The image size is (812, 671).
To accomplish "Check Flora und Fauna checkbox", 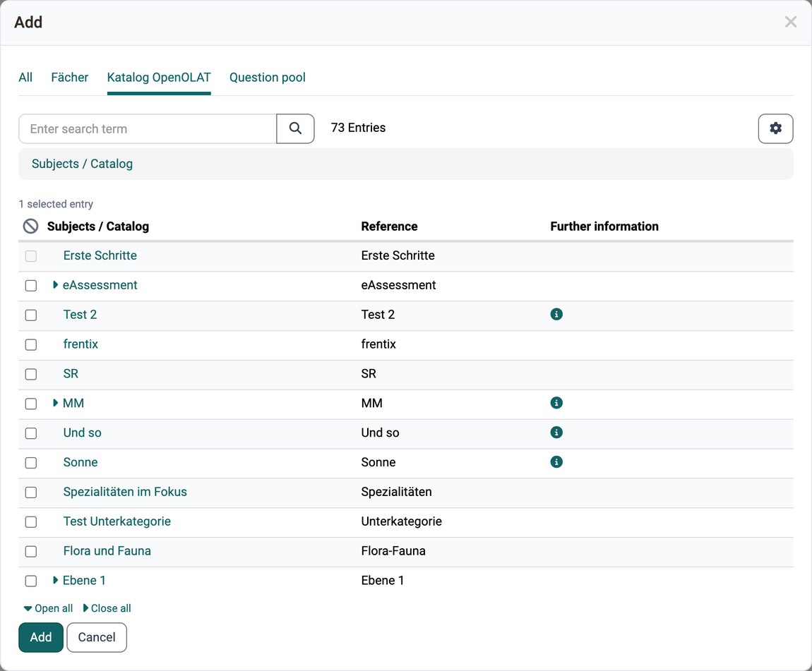I will (31, 551).
